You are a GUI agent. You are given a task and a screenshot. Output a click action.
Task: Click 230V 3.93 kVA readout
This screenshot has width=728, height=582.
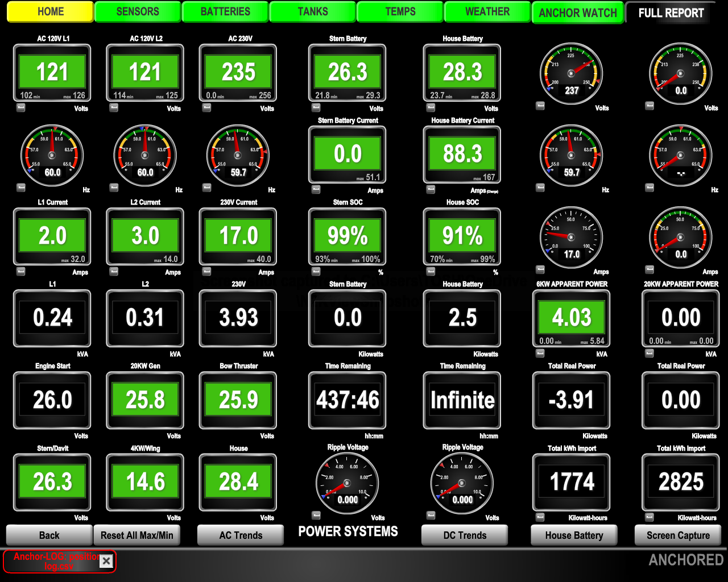click(x=238, y=318)
